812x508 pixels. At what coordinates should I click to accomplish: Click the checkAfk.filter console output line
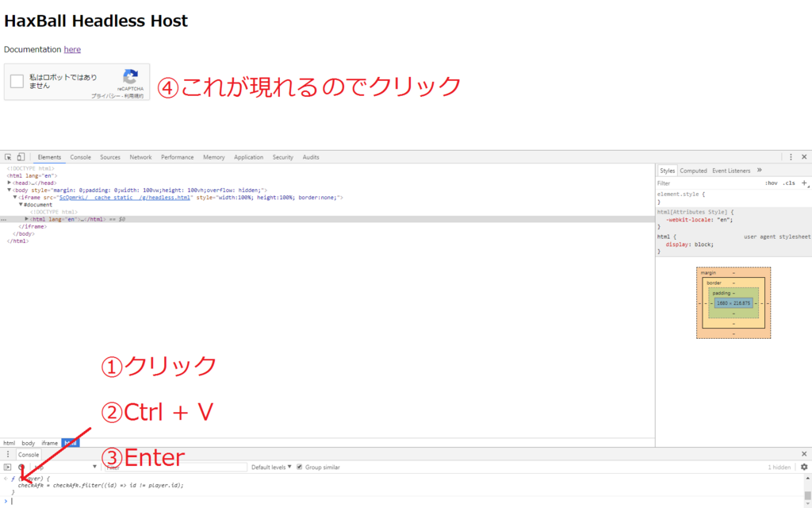(101, 486)
